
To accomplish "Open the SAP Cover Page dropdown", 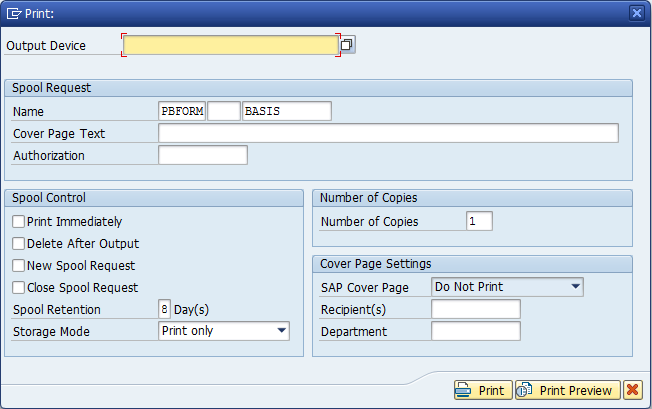I will pos(575,287).
